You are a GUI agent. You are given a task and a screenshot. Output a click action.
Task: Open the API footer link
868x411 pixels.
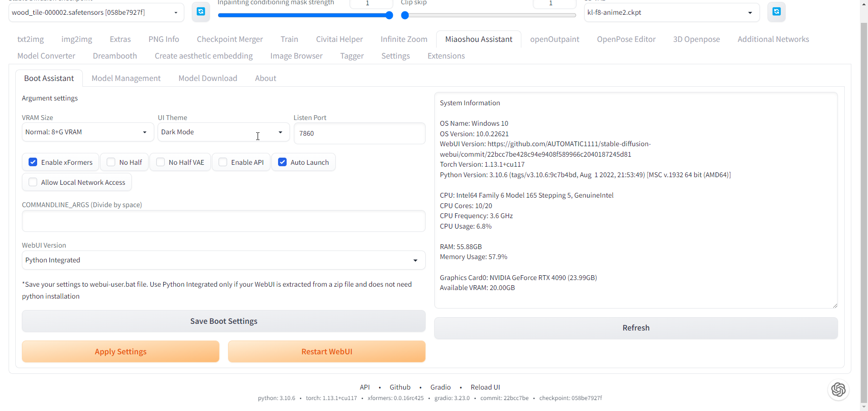(x=365, y=387)
